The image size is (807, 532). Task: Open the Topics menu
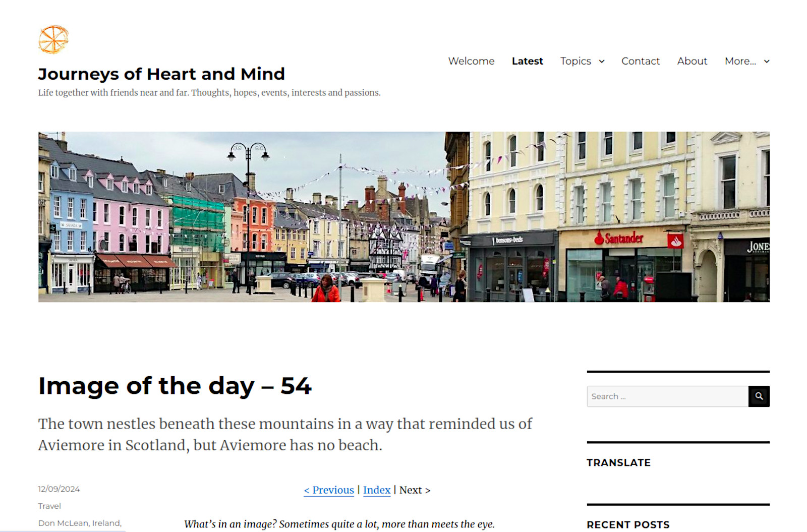pyautogui.click(x=575, y=61)
